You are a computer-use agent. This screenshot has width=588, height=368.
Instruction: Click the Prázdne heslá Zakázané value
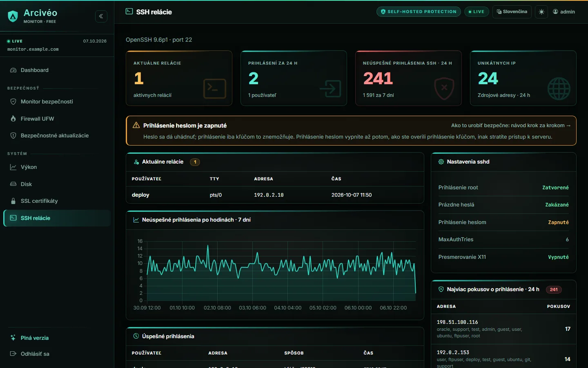[x=557, y=205]
